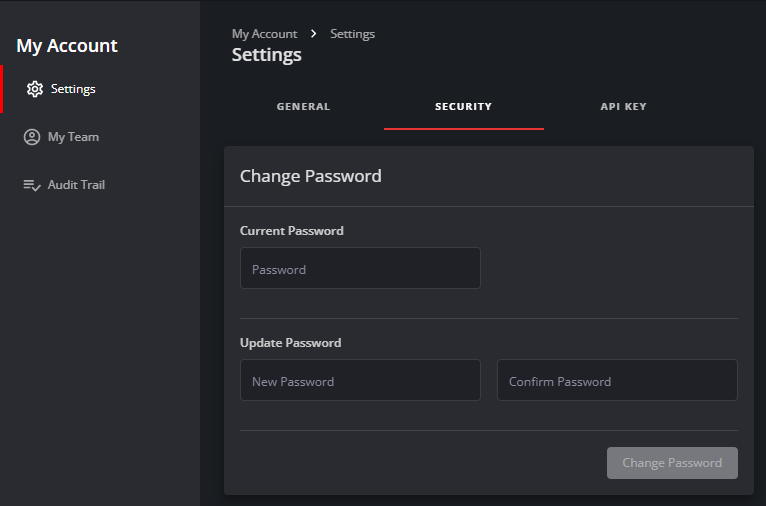Open the API Key tab
Viewport: 766px width, 506px height.
point(623,106)
